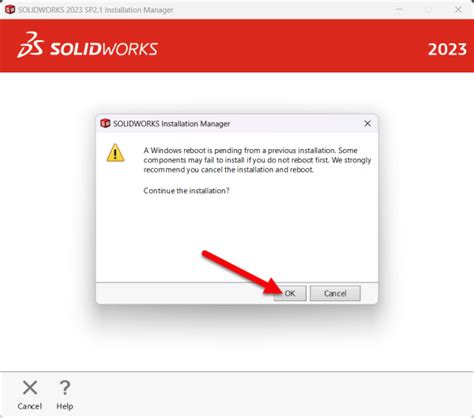The image size is (474, 418).
Task: Click the large X Cancel icon at bottom
Action: coord(30,388)
